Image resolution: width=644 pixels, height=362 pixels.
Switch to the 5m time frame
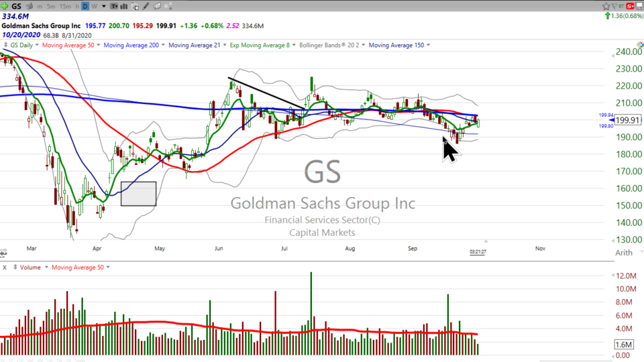(51, 7)
